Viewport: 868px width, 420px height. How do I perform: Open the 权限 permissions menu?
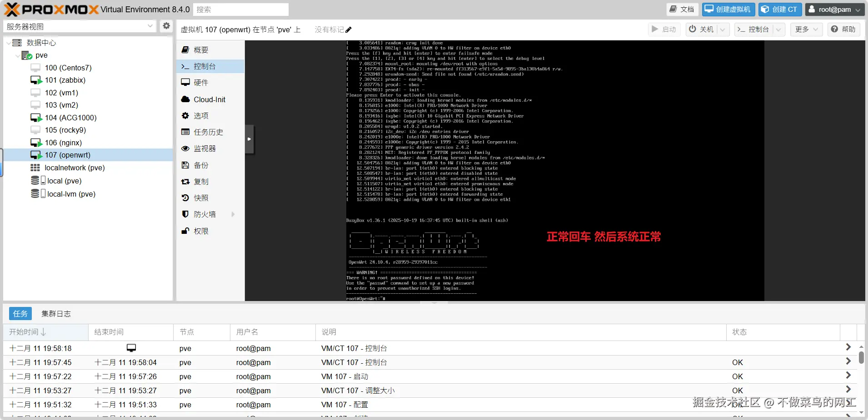210,231
